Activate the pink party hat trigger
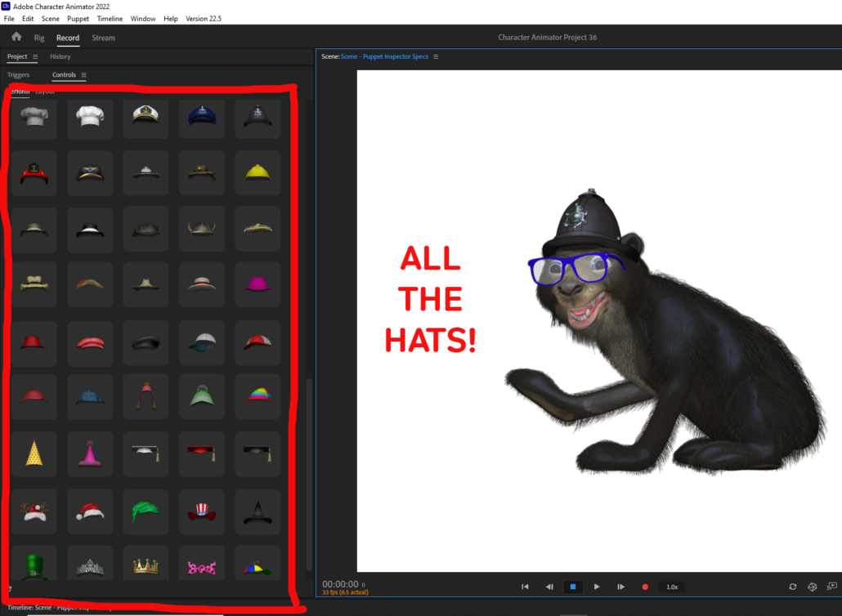Image resolution: width=842 pixels, height=616 pixels. (90, 454)
